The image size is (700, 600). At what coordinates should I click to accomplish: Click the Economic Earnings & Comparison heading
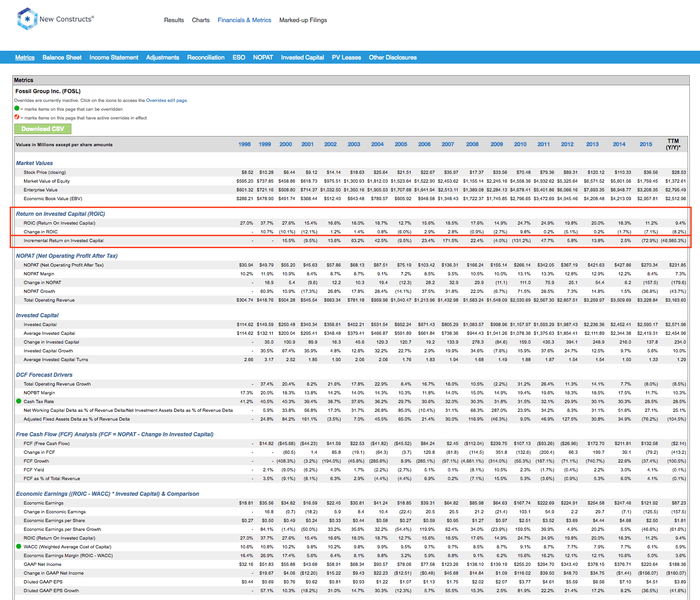(107, 494)
